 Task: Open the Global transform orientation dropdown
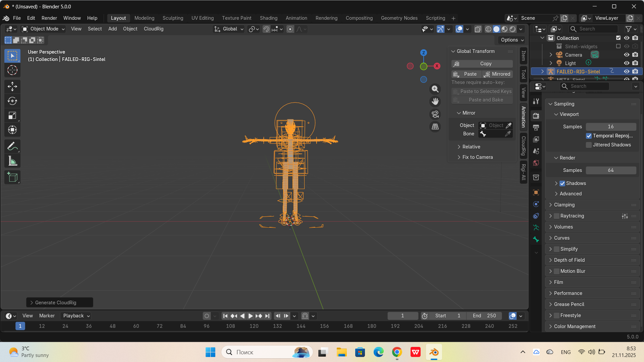click(229, 29)
